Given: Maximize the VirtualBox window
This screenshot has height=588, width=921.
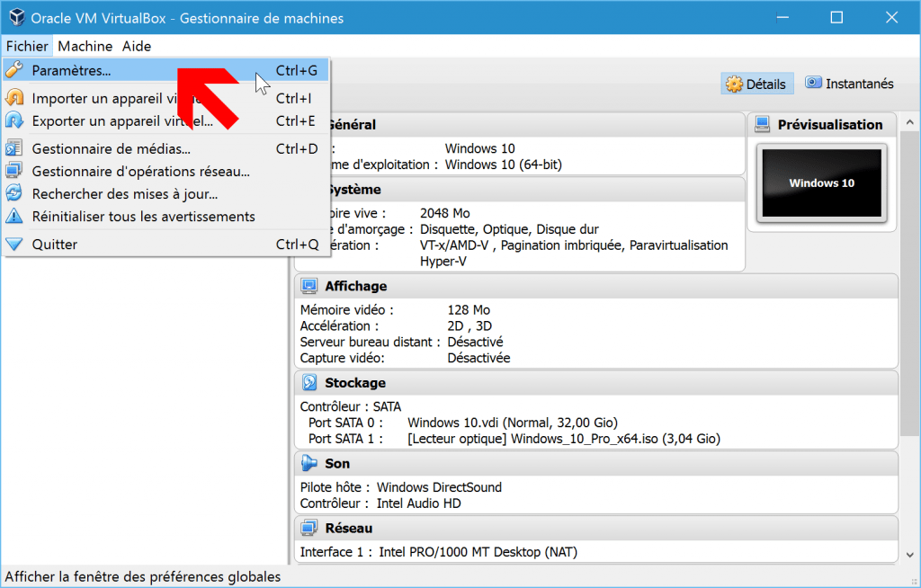Looking at the screenshot, I should [x=836, y=18].
